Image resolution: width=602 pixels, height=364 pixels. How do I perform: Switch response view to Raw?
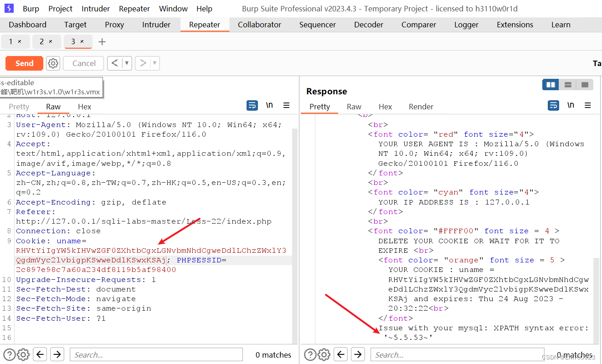(x=354, y=106)
